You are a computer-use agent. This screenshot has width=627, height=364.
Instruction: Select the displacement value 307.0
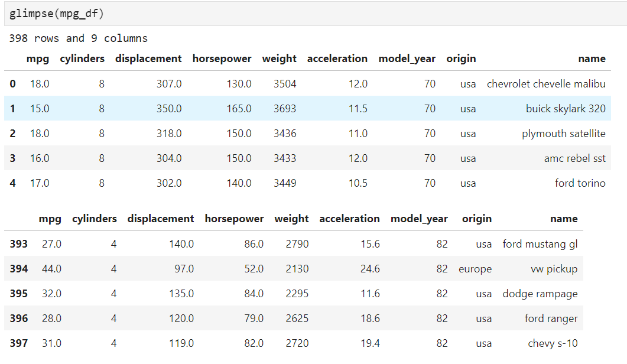click(x=169, y=84)
